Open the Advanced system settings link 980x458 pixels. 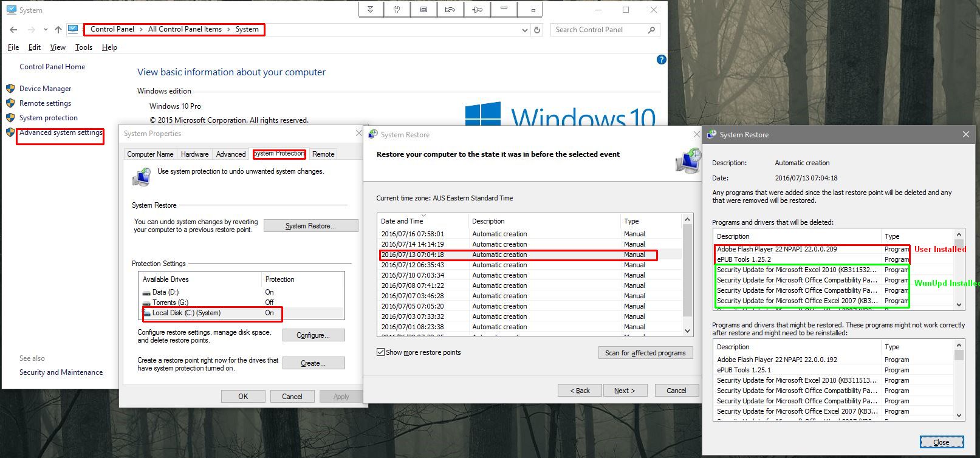pyautogui.click(x=61, y=132)
